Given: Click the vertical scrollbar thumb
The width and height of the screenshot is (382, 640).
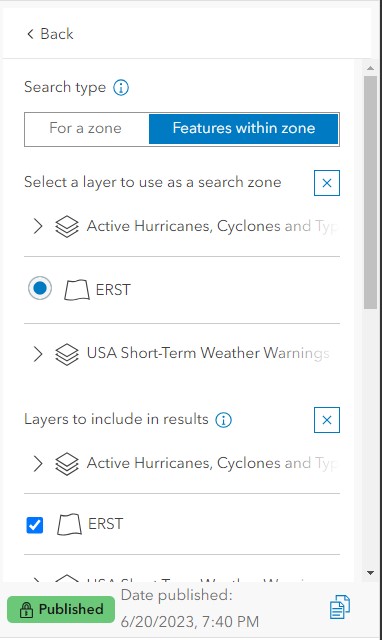Looking at the screenshot, I should (370, 192).
